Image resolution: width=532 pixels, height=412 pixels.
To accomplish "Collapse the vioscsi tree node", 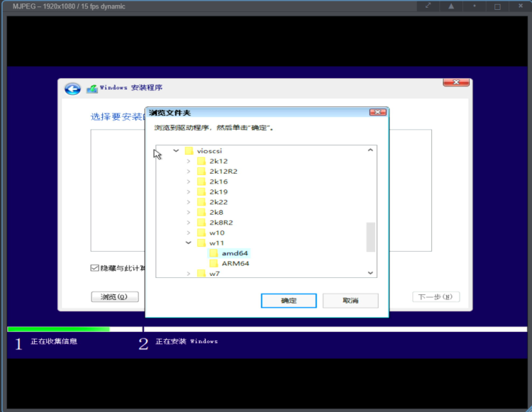I will point(176,150).
